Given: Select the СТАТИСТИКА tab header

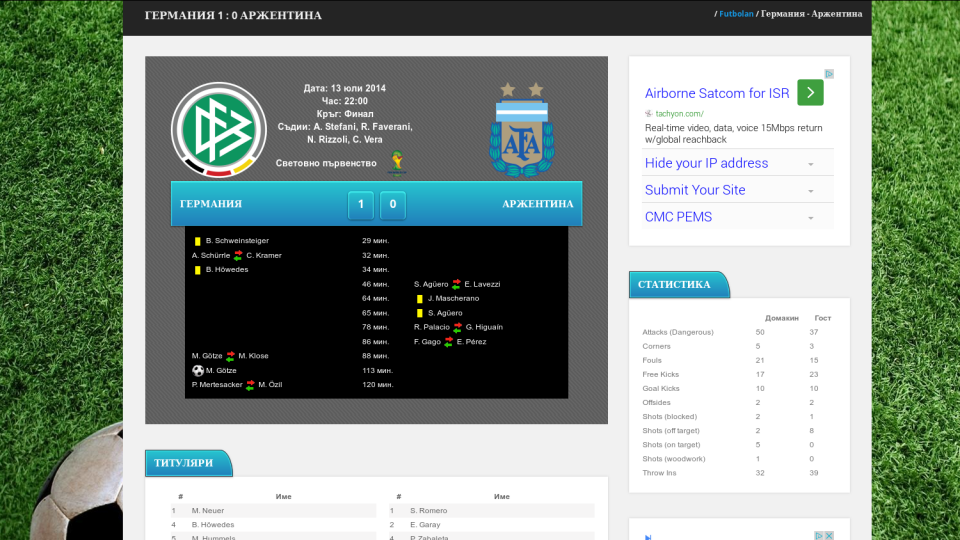Looking at the screenshot, I should click(x=678, y=285).
